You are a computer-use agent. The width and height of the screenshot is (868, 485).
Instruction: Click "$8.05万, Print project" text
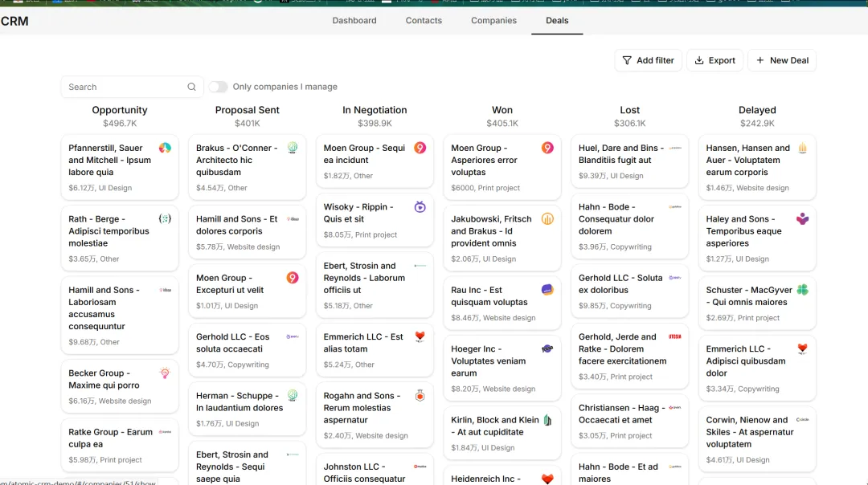click(360, 234)
